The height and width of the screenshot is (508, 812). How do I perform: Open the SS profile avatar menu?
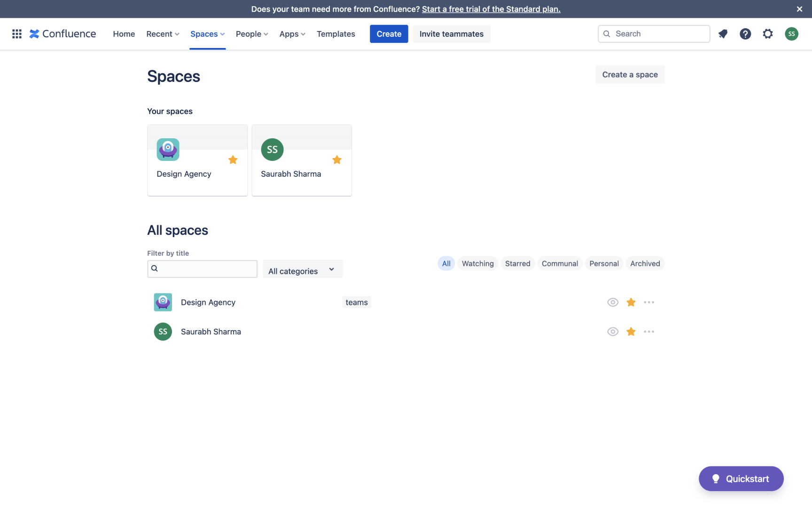tap(791, 34)
